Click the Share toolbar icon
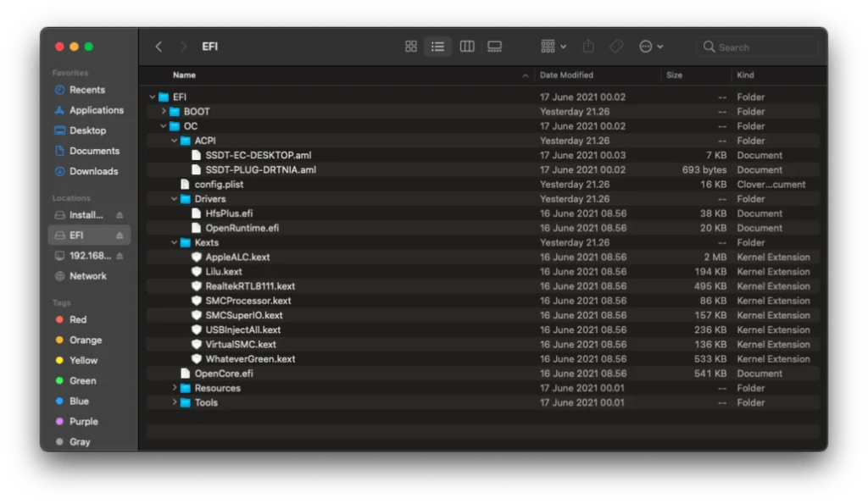 (x=588, y=47)
